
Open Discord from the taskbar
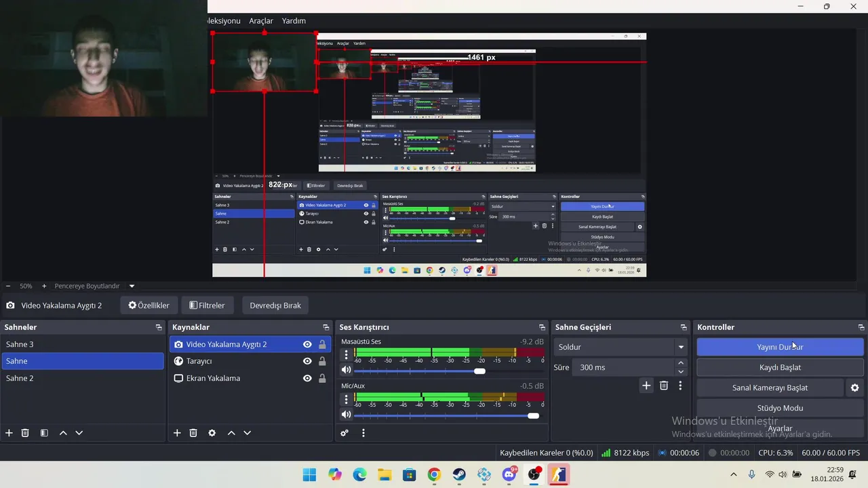tap(509, 474)
